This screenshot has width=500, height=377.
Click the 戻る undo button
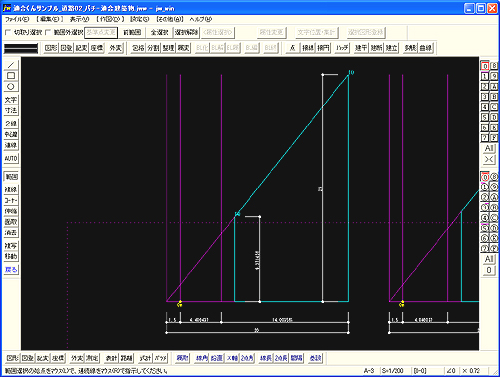[11, 269]
